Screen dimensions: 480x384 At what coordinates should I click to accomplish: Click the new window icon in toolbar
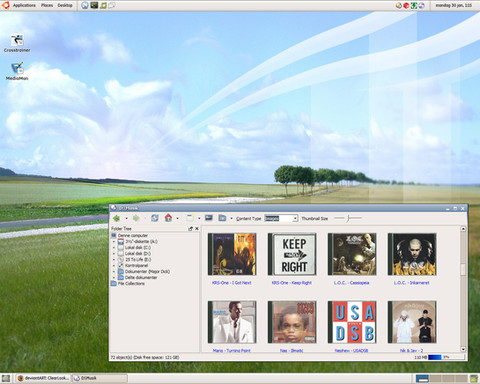tap(190, 218)
